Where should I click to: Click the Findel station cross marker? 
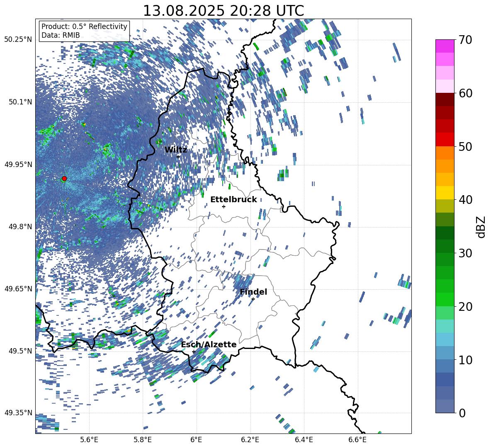point(253,299)
